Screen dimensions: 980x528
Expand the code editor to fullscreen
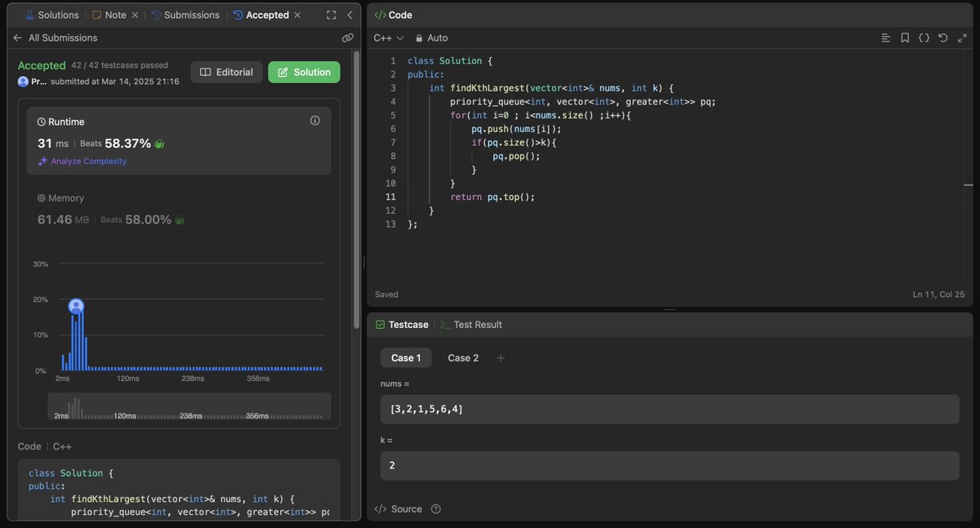coord(961,38)
